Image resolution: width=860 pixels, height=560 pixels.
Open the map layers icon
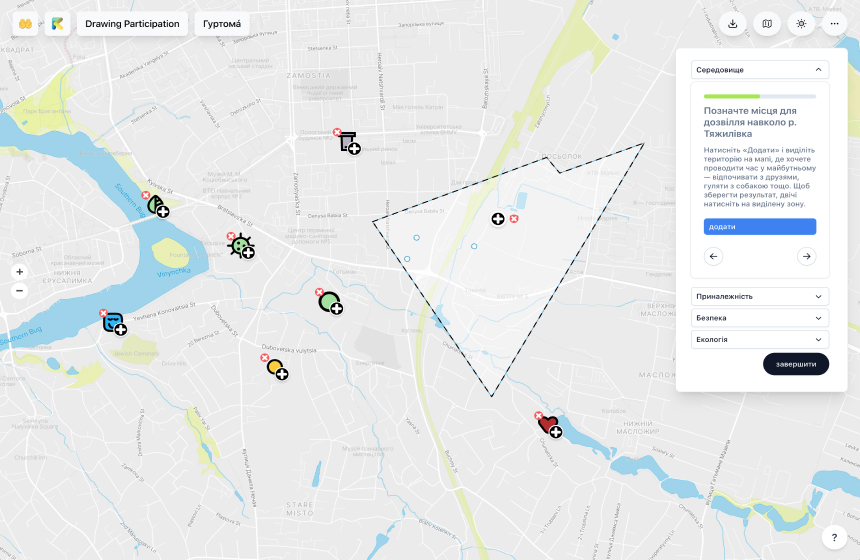coord(767,24)
